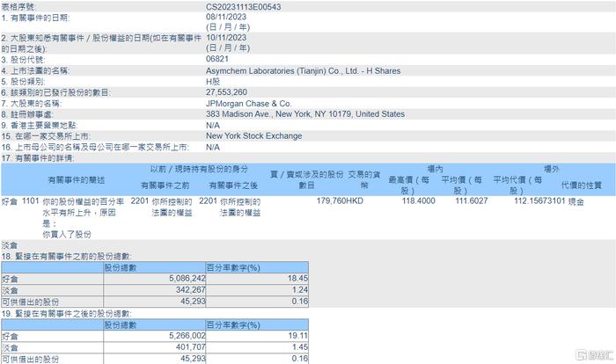Screen dimensions: 616x364
Task: Click the 你買入了股份 reason text
Action: coord(67,235)
